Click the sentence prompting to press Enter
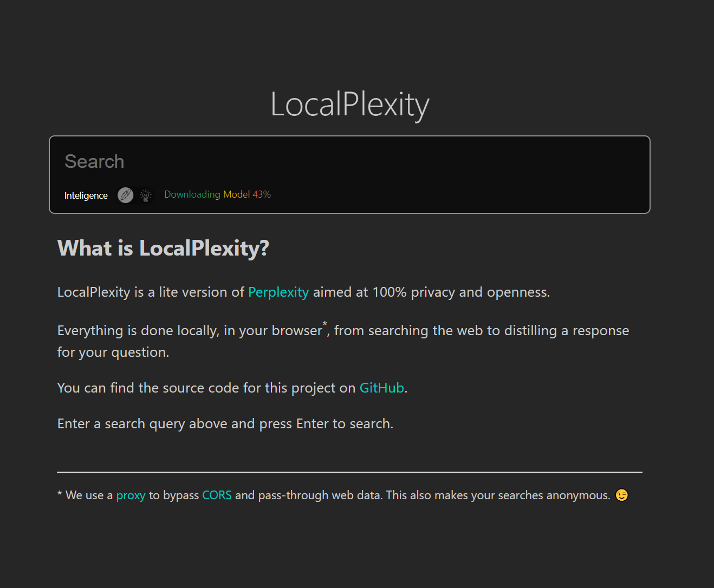 pos(225,423)
